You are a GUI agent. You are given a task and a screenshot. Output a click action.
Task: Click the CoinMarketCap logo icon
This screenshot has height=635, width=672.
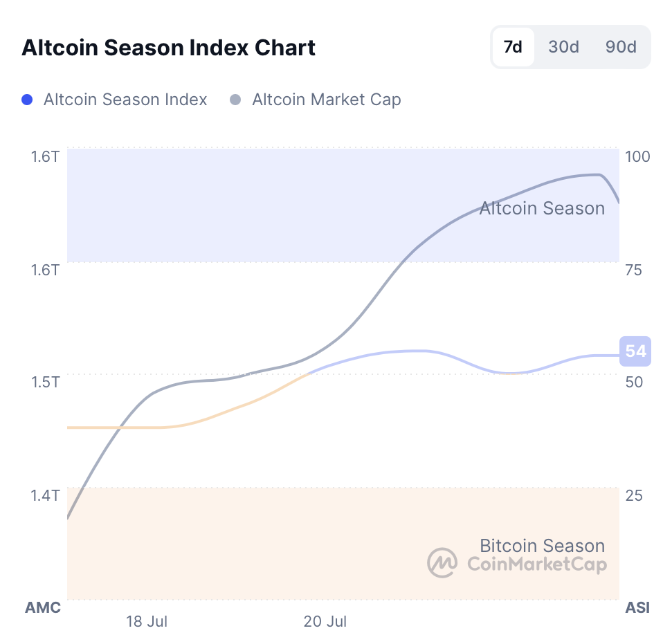point(443,563)
